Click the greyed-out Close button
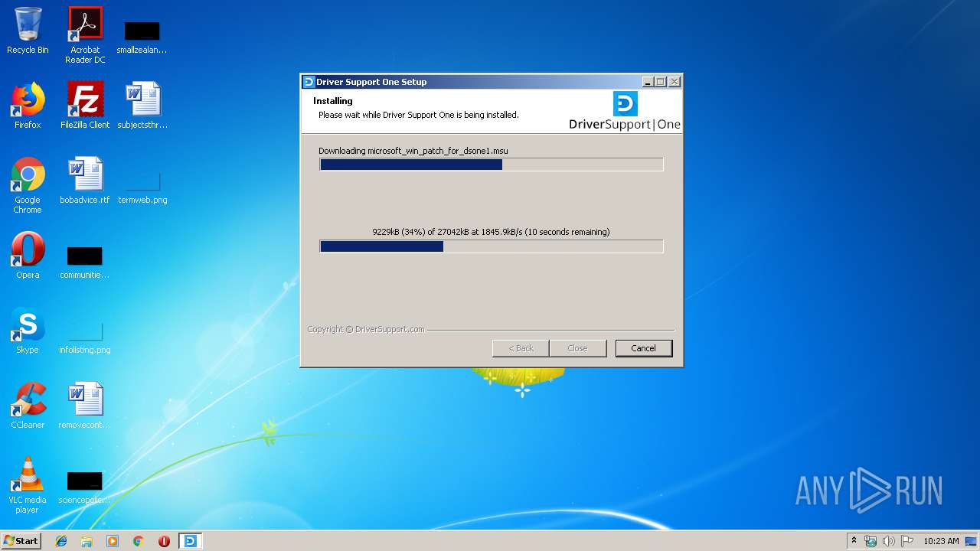Viewport: 980px width, 551px height. [x=577, y=348]
